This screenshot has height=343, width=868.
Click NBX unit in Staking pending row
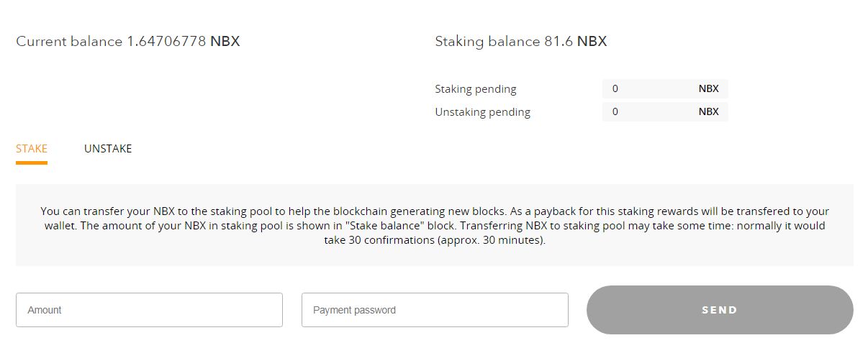pyautogui.click(x=708, y=89)
